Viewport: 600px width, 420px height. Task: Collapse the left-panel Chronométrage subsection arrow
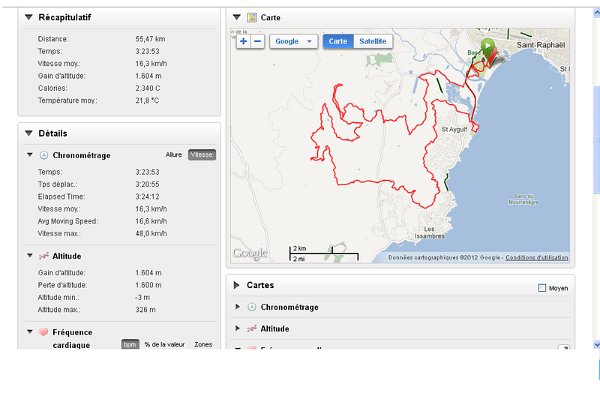(29, 155)
